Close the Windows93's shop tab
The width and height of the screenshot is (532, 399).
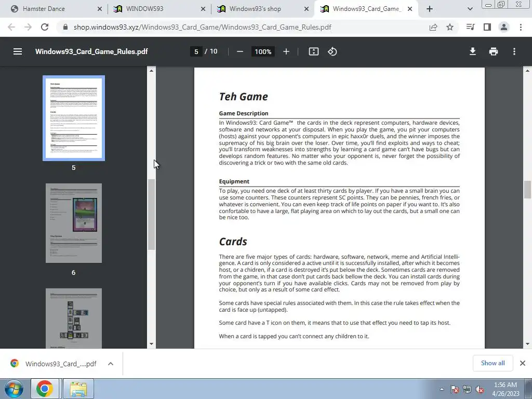(x=307, y=9)
